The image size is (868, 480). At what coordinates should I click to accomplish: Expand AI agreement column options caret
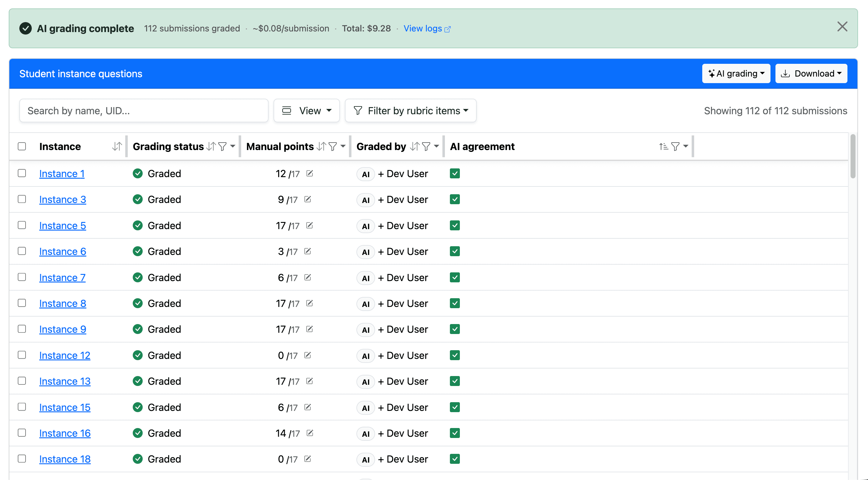coord(685,146)
